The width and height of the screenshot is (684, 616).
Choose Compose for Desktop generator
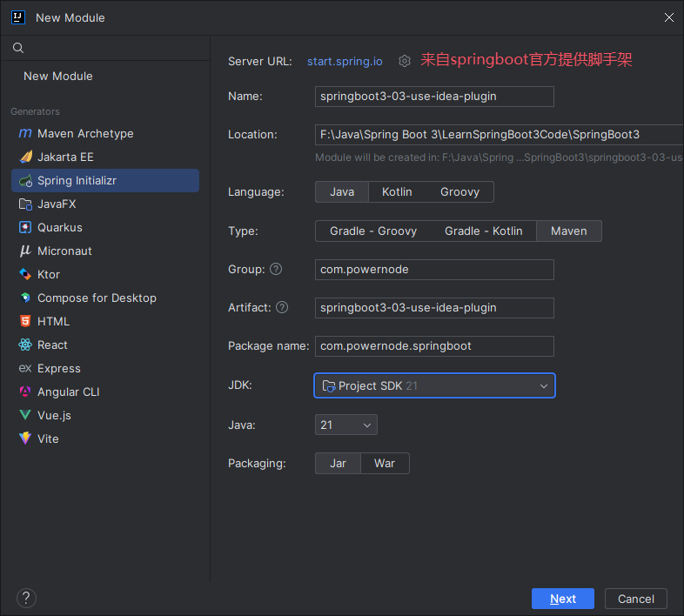tap(97, 298)
